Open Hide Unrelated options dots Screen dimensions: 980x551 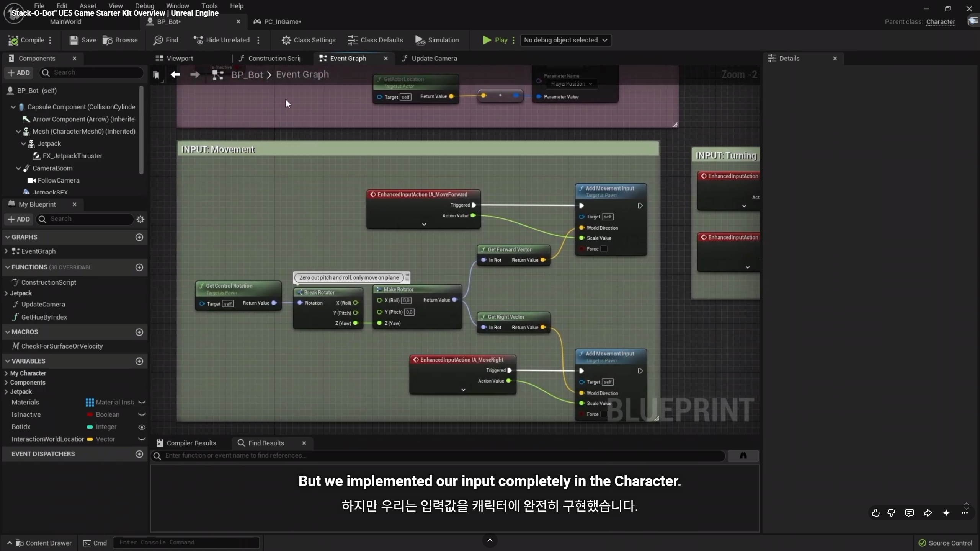pos(258,40)
